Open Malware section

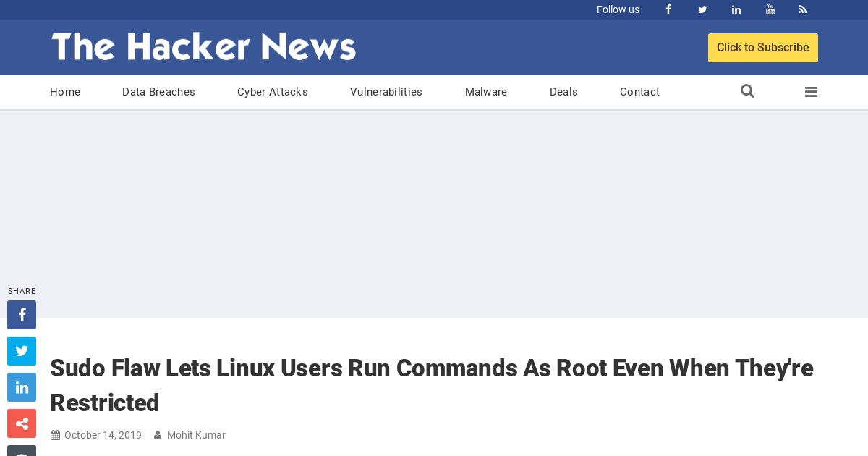pyautogui.click(x=486, y=92)
